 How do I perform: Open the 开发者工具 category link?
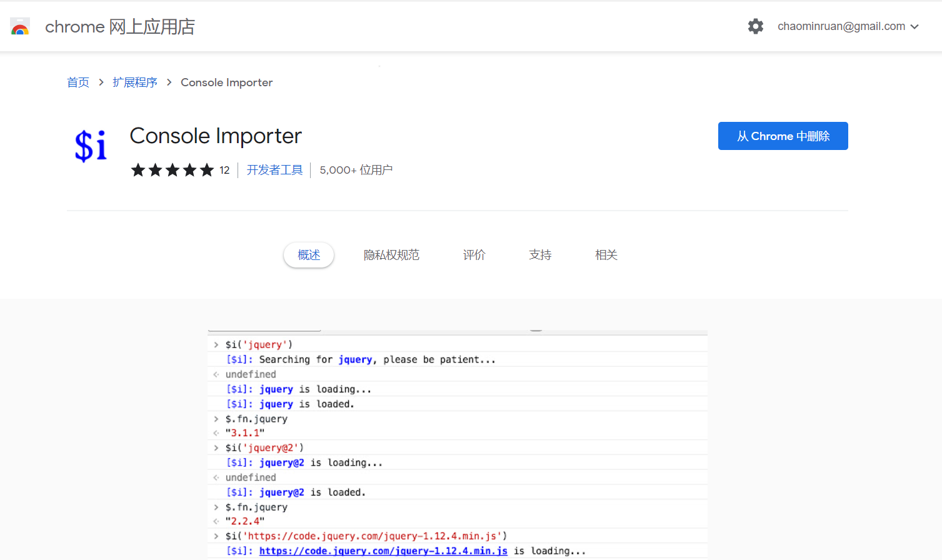click(274, 169)
